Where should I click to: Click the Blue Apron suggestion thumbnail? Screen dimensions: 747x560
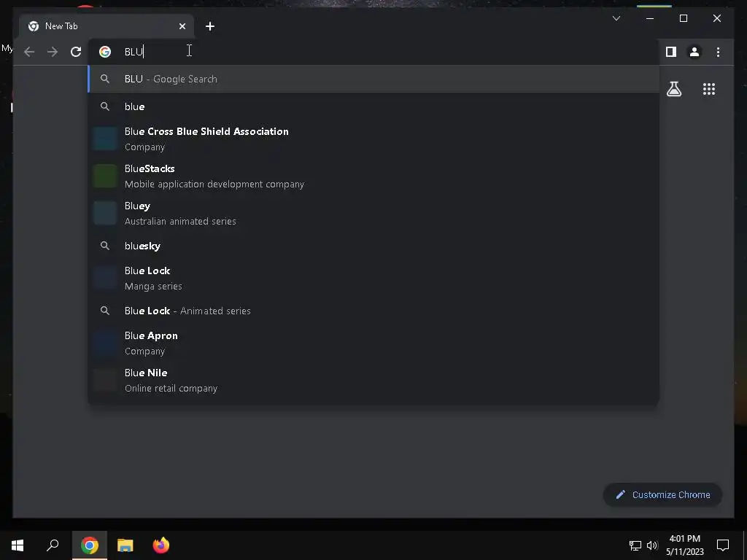(x=105, y=343)
